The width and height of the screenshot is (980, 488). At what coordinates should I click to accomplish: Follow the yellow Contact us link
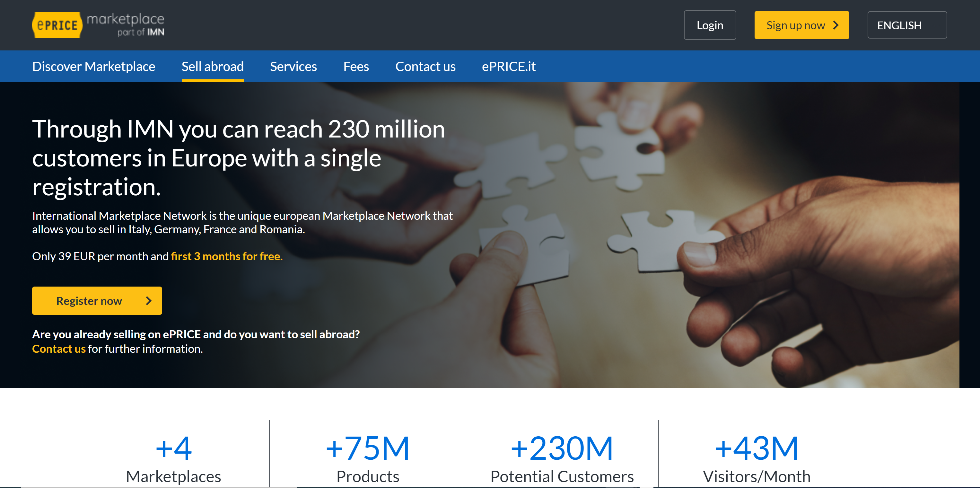click(x=59, y=349)
